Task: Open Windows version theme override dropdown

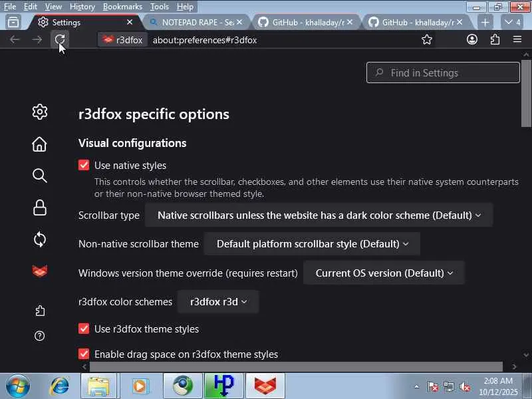Action: [384, 273]
